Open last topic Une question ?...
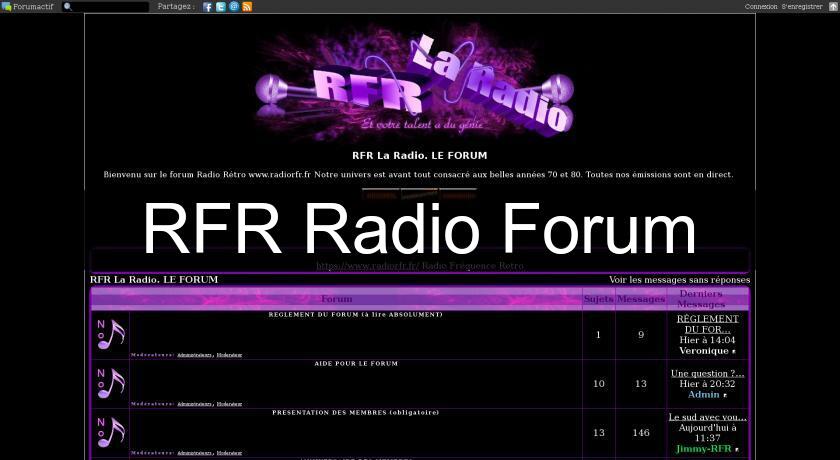The height and width of the screenshot is (460, 840). [707, 373]
